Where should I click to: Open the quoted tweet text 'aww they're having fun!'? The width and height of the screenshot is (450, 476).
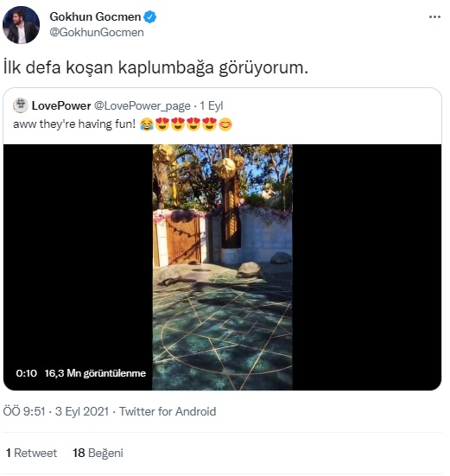point(74,124)
